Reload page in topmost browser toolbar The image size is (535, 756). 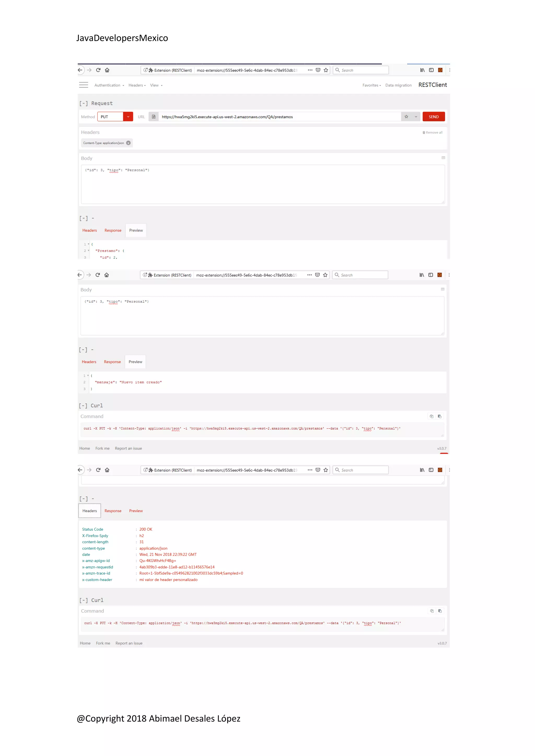98,70
